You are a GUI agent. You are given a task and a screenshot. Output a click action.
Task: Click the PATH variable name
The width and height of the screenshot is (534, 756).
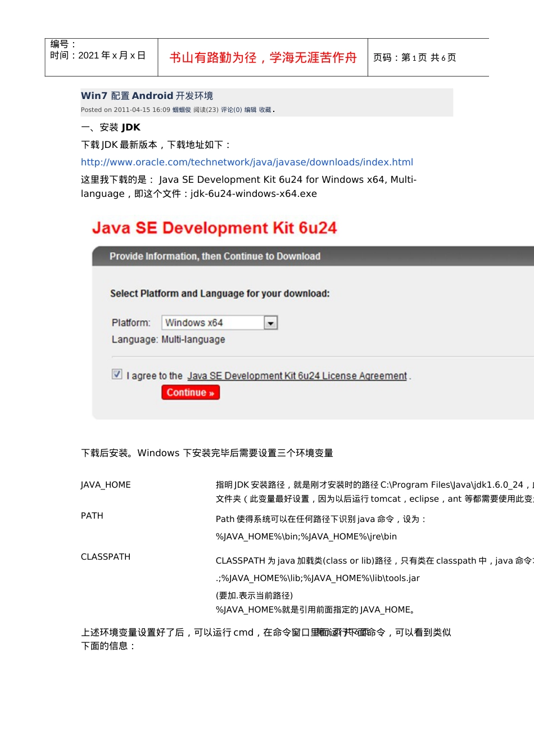(92, 516)
